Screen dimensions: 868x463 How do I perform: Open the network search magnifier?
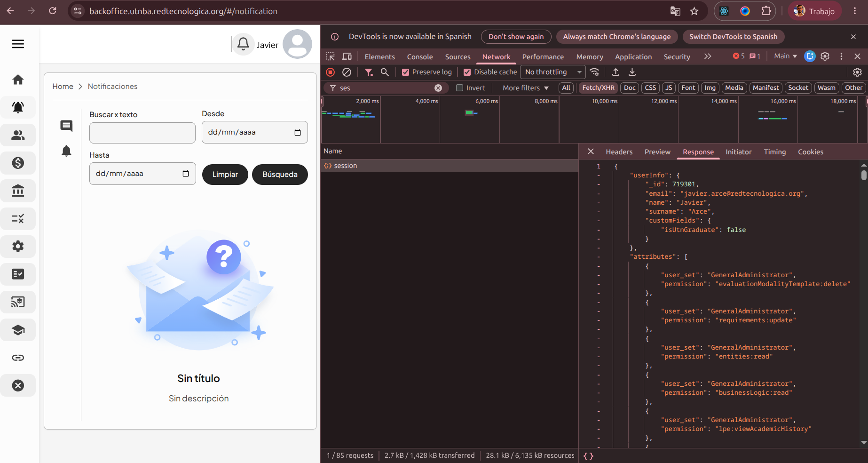[385, 72]
